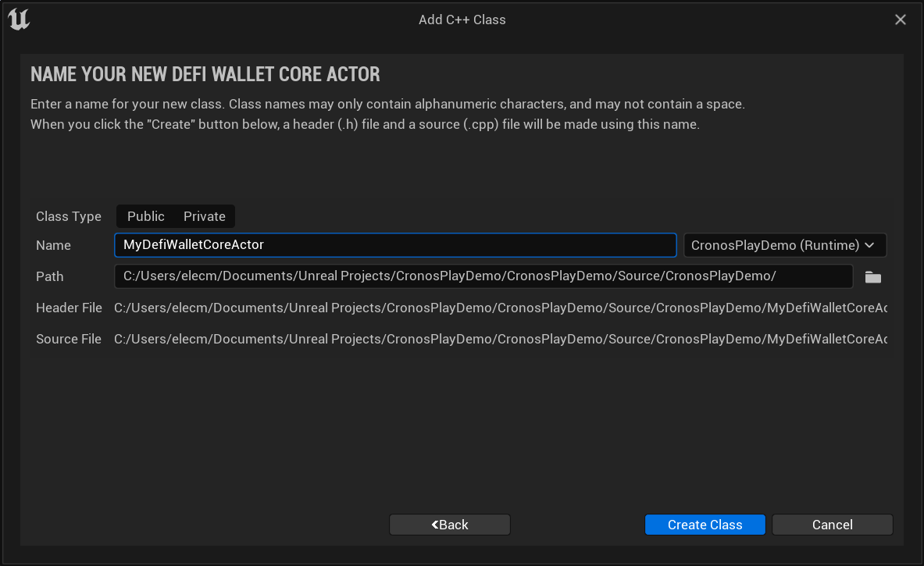This screenshot has height=566, width=924.
Task: Set Class Type to Private
Action: pyautogui.click(x=205, y=216)
